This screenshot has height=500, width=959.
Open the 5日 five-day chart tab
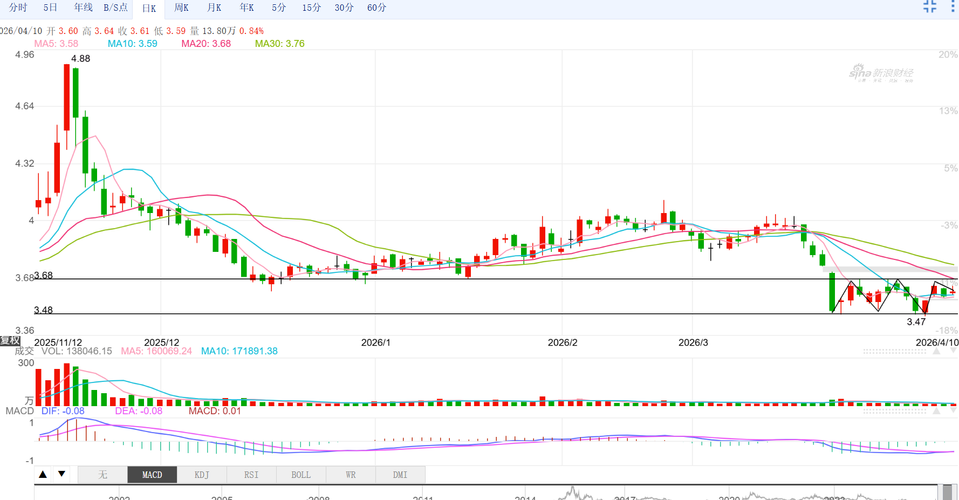50,7
